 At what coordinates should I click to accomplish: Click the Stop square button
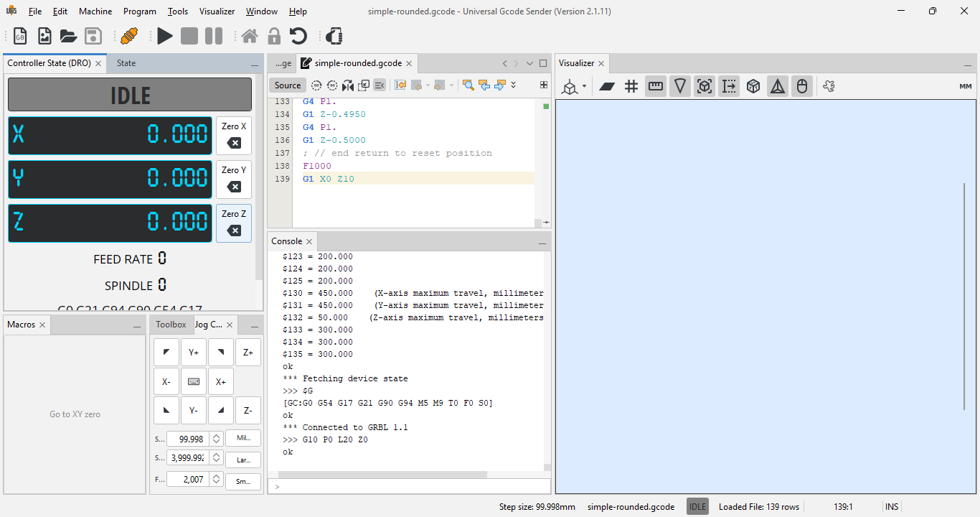pyautogui.click(x=189, y=36)
